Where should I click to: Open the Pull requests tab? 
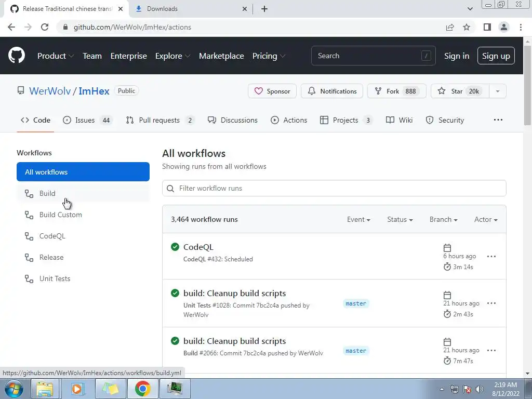tap(160, 120)
